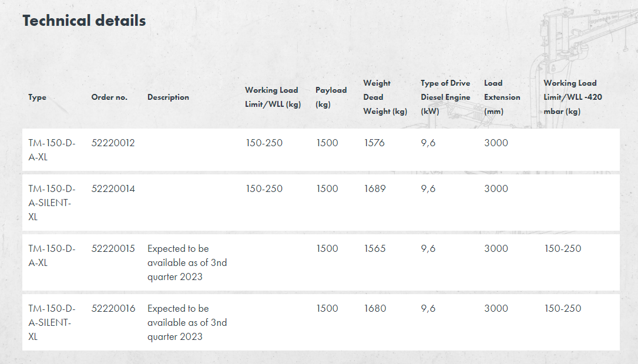Click dead weight value 1680
Image resolution: width=638 pixels, height=364 pixels.
click(x=375, y=309)
